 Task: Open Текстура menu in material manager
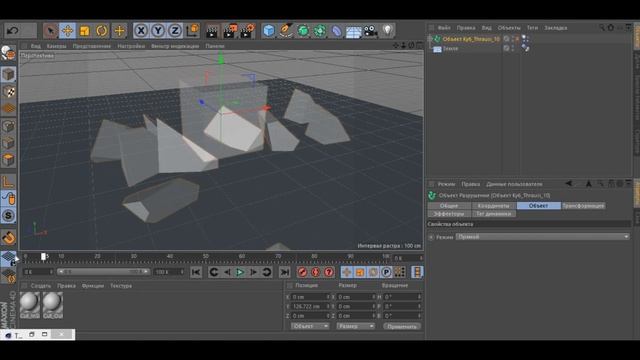(x=121, y=286)
